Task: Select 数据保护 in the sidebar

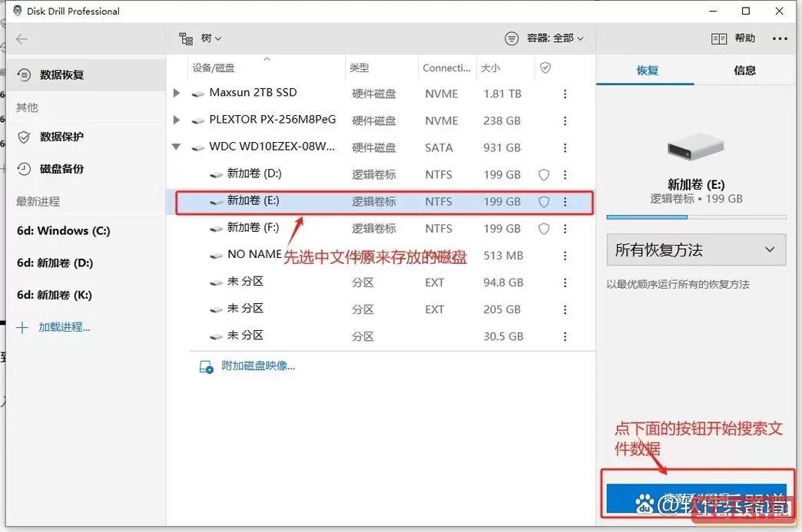Action: pos(85,137)
